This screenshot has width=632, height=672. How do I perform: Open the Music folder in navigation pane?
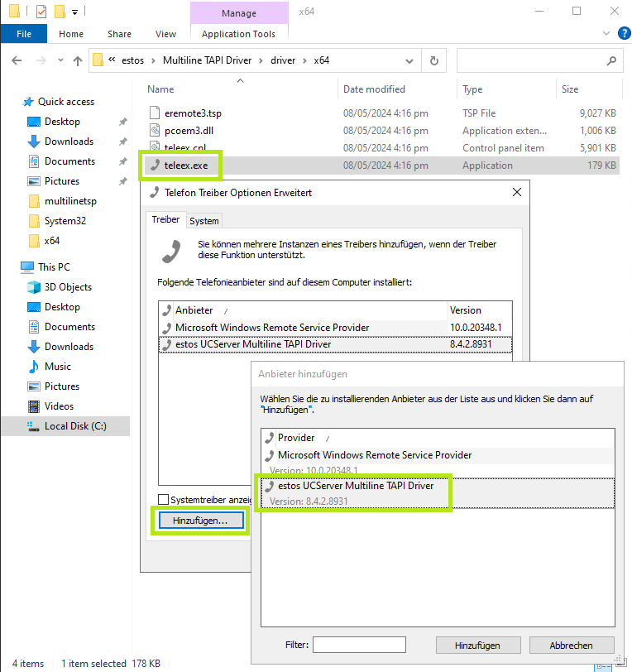(57, 367)
